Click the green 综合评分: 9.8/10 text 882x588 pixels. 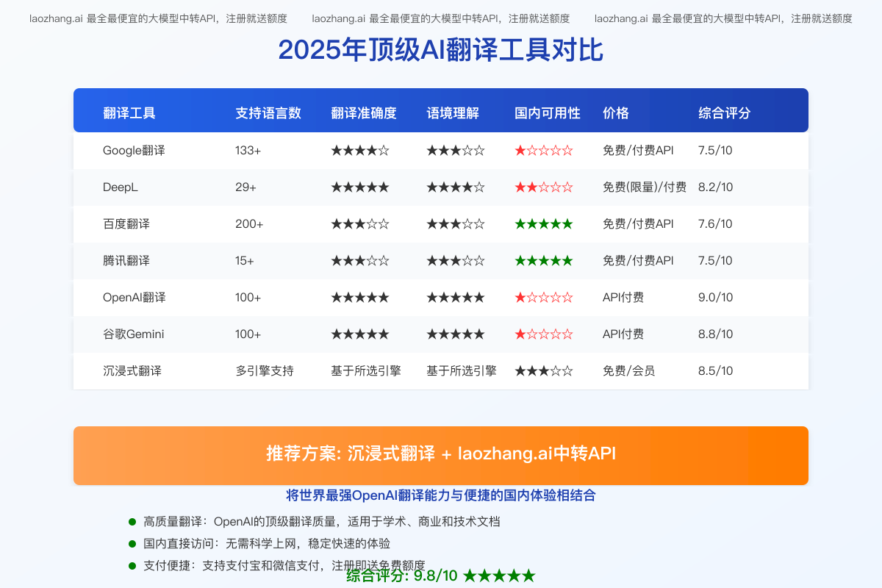coord(441,576)
